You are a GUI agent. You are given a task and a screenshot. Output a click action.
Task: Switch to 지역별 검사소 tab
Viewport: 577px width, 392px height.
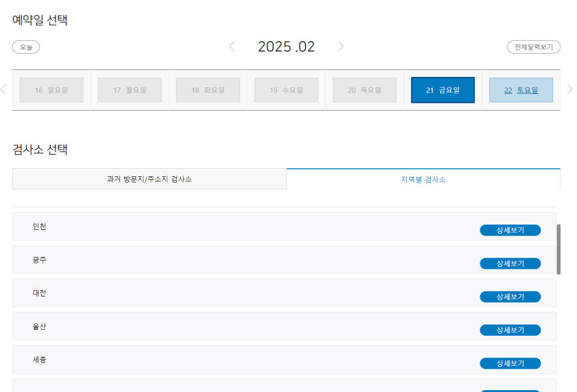coord(423,179)
